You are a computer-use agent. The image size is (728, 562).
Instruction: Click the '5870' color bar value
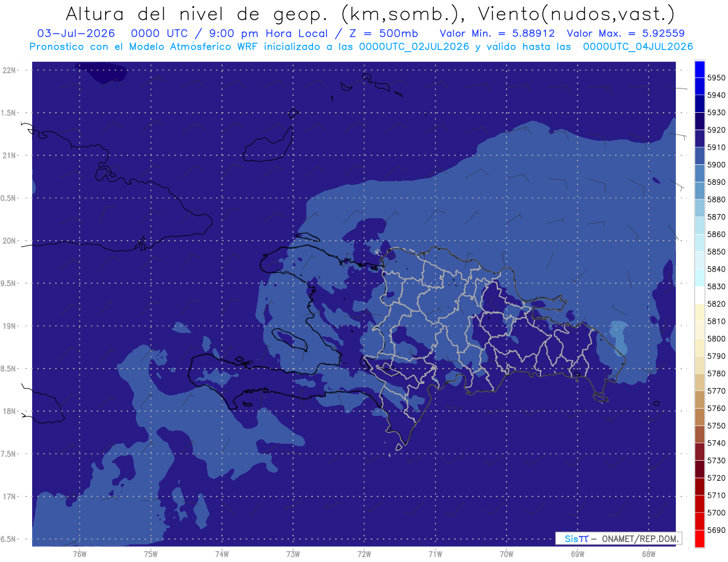coord(716,217)
